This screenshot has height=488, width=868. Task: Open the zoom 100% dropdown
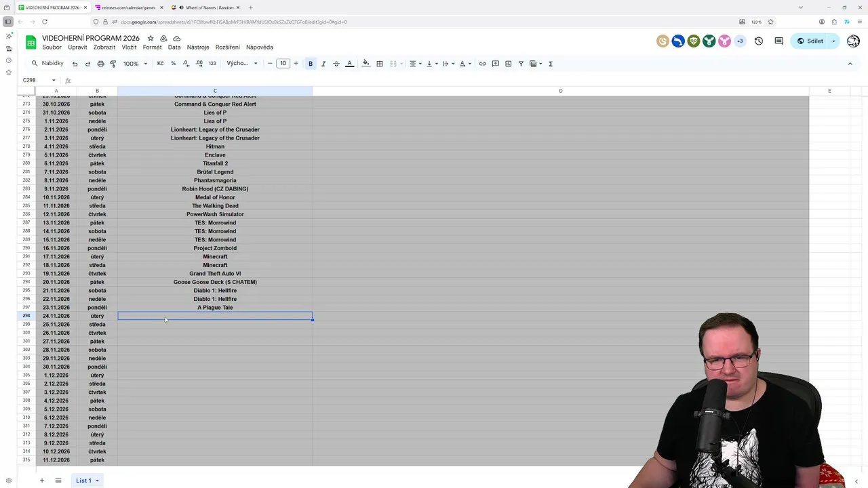135,64
